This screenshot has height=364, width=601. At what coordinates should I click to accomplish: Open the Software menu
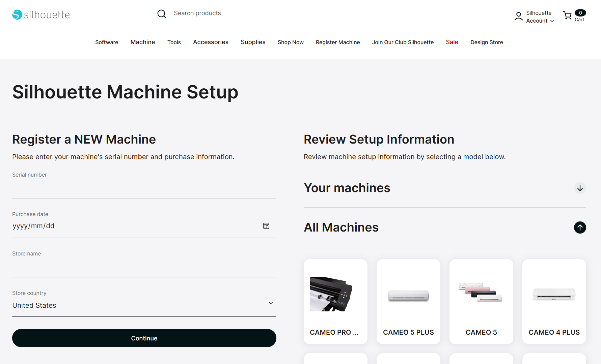click(x=107, y=42)
